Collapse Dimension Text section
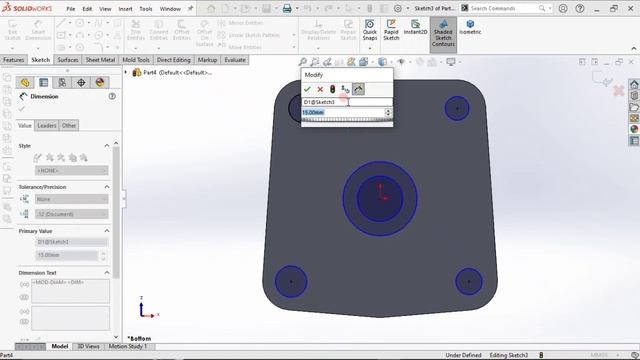 point(107,273)
